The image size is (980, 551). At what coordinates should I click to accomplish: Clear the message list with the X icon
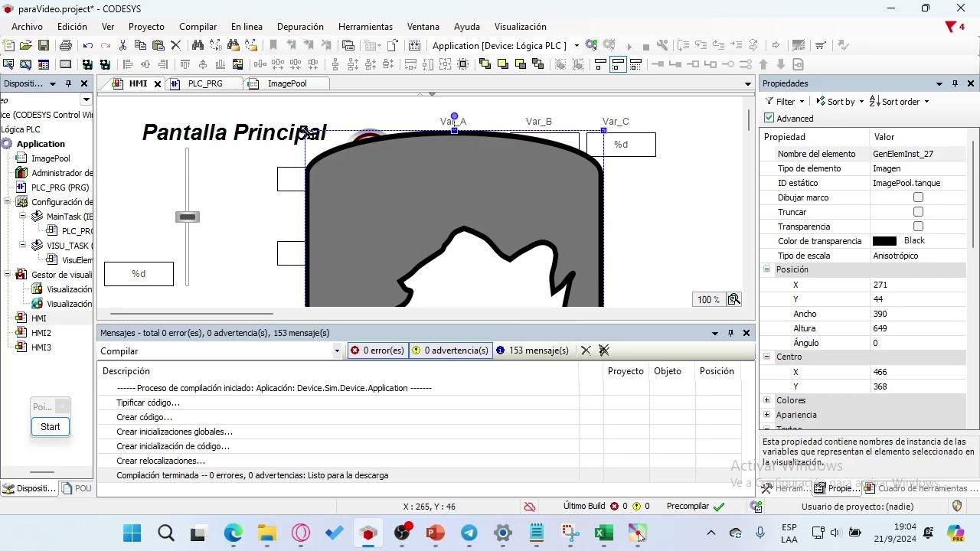click(586, 350)
